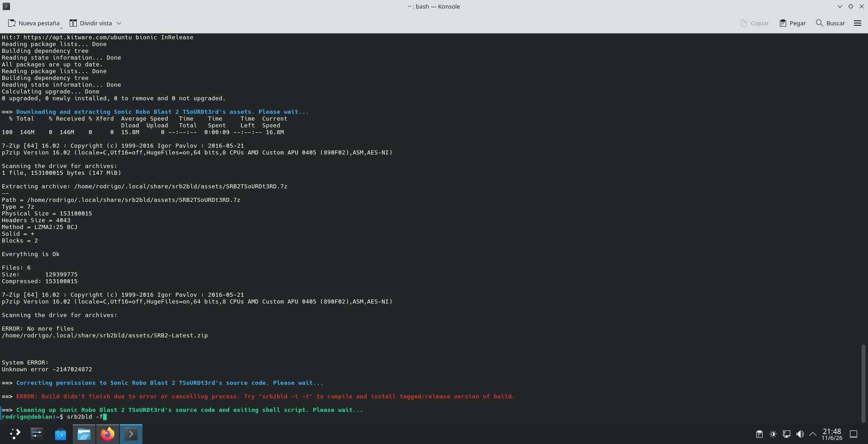Launch Discover software store from taskbar
This screenshot has width=868, height=444.
click(x=61, y=434)
